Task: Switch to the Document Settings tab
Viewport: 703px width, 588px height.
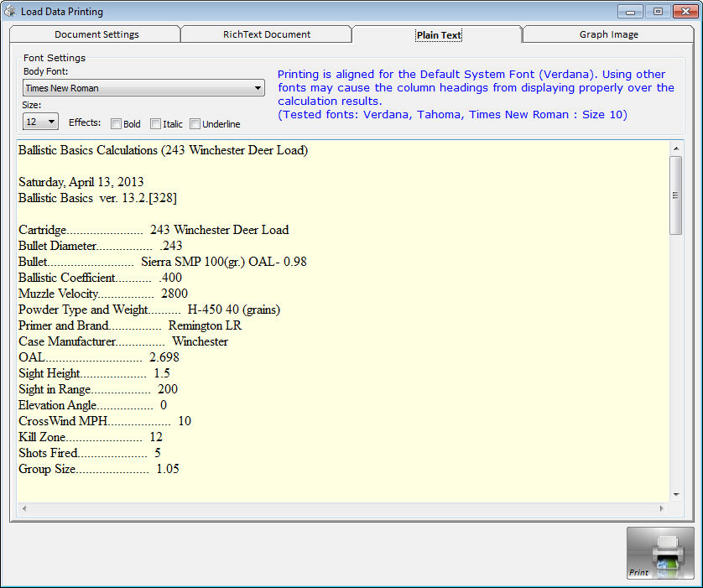Action: tap(96, 34)
